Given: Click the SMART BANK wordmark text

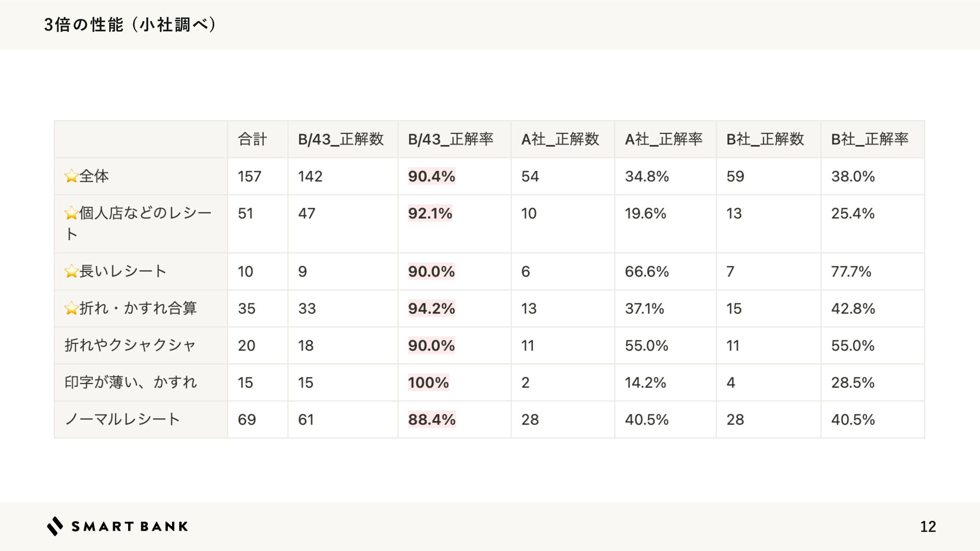Looking at the screenshot, I should point(130,527).
